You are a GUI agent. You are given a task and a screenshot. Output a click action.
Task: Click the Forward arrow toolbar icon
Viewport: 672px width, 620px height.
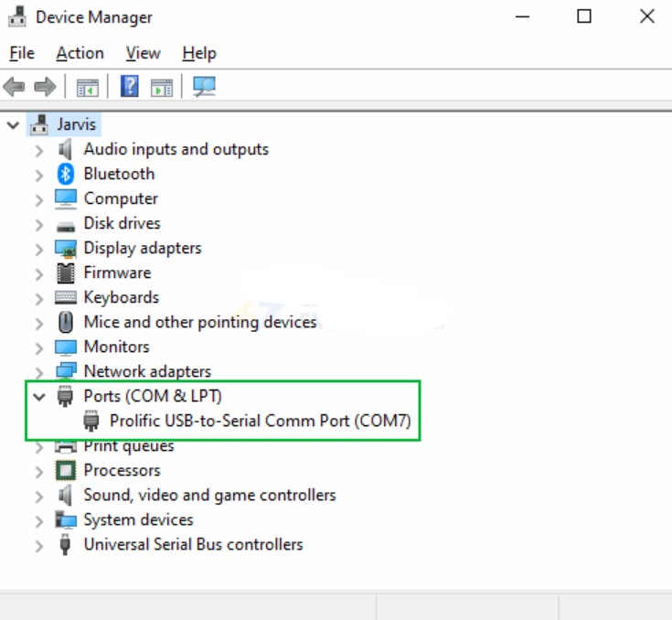[44, 87]
